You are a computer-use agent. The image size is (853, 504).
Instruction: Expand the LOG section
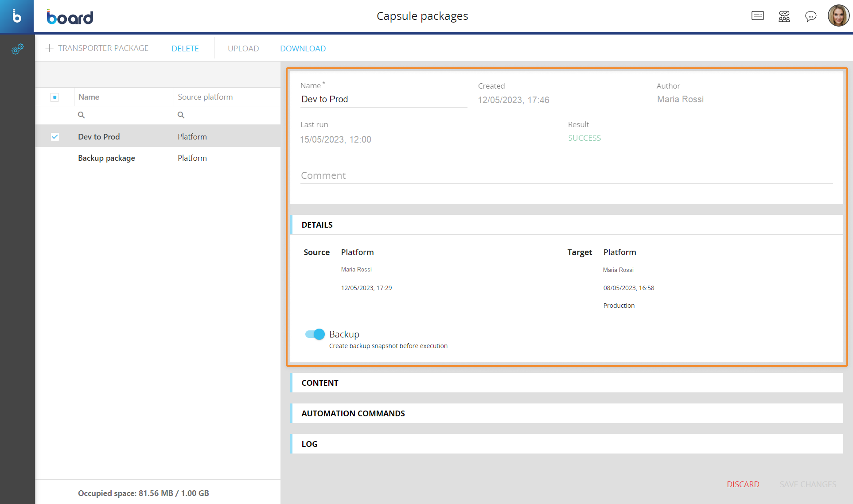310,444
